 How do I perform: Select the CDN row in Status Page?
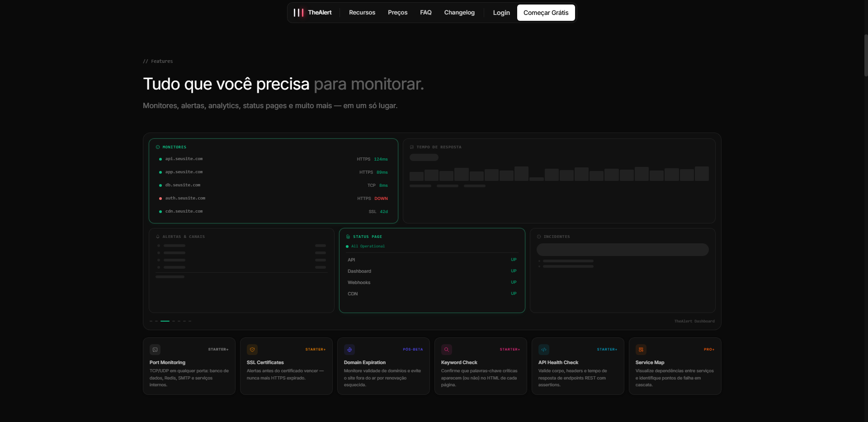coord(432,294)
